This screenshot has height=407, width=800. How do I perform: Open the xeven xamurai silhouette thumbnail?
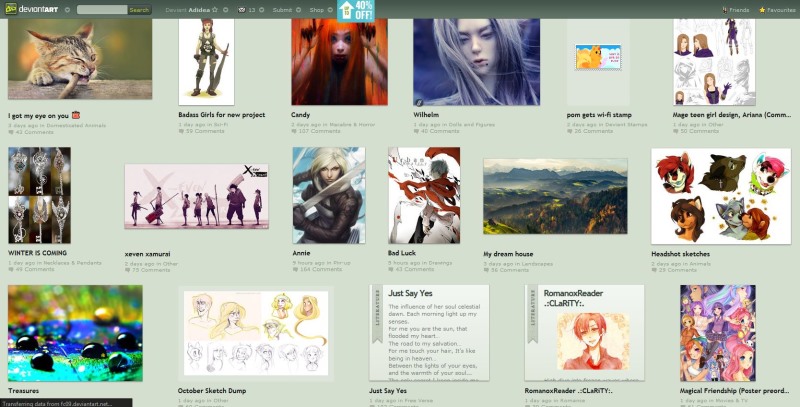pyautogui.click(x=196, y=196)
